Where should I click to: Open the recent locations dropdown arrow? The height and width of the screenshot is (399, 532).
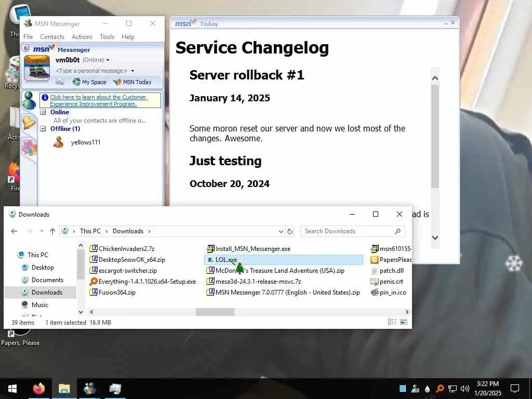coord(42,231)
